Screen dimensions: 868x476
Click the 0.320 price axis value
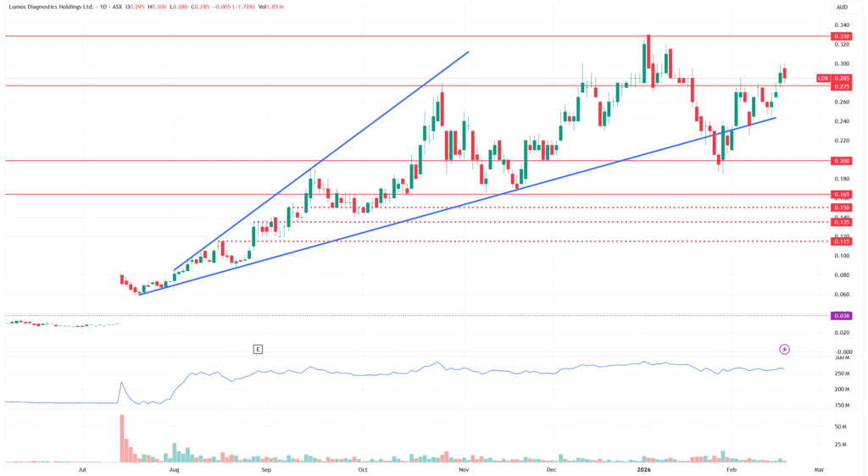tap(842, 44)
